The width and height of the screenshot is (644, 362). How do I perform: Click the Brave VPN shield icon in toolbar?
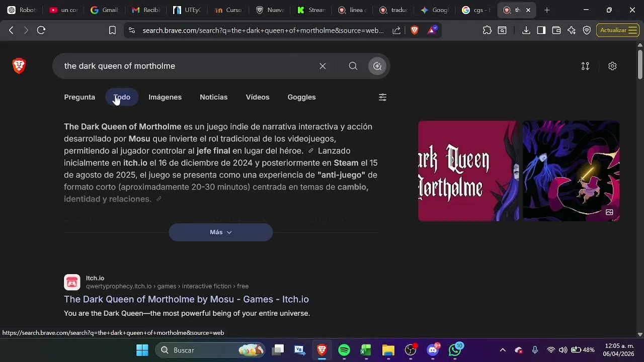pyautogui.click(x=587, y=30)
